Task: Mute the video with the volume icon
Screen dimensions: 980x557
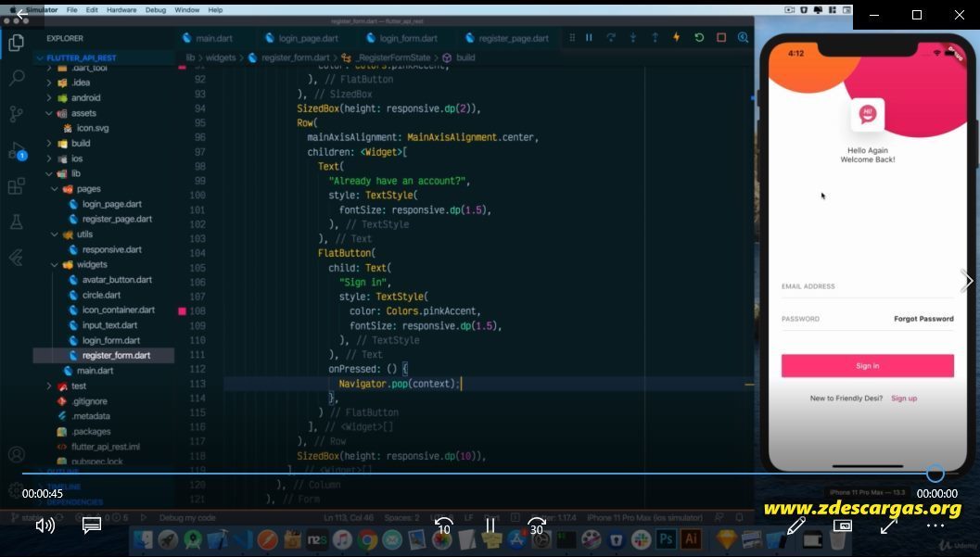Action: pyautogui.click(x=45, y=525)
